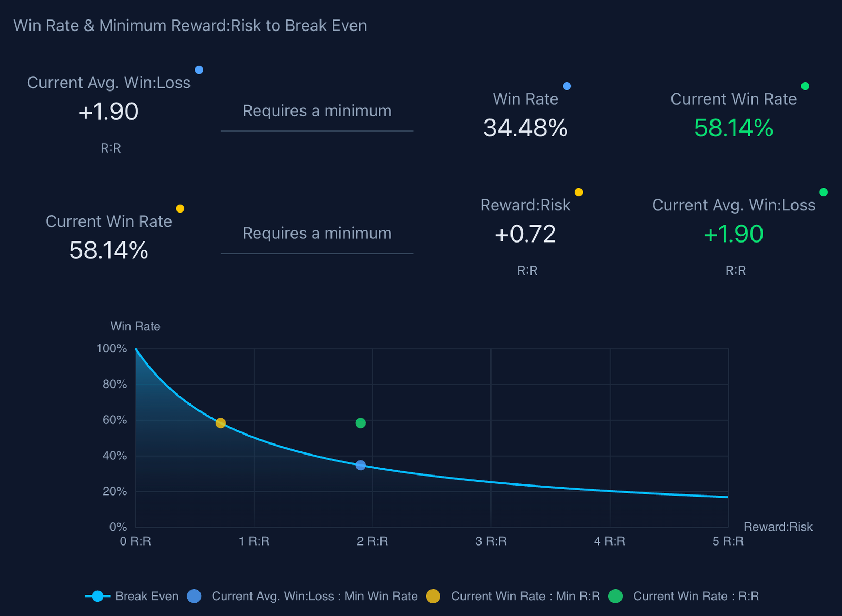
Task: Click the yellow legend swatch for Min R:R
Action: pyautogui.click(x=433, y=596)
